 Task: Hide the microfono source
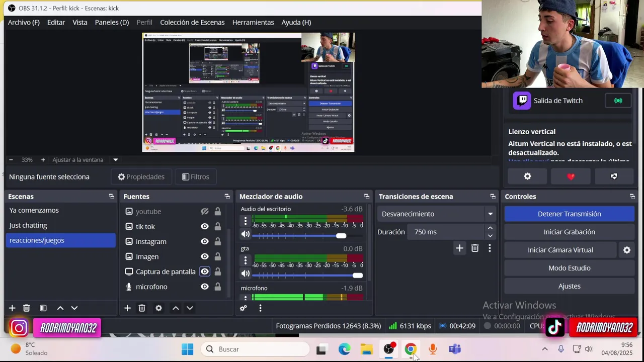(x=205, y=287)
